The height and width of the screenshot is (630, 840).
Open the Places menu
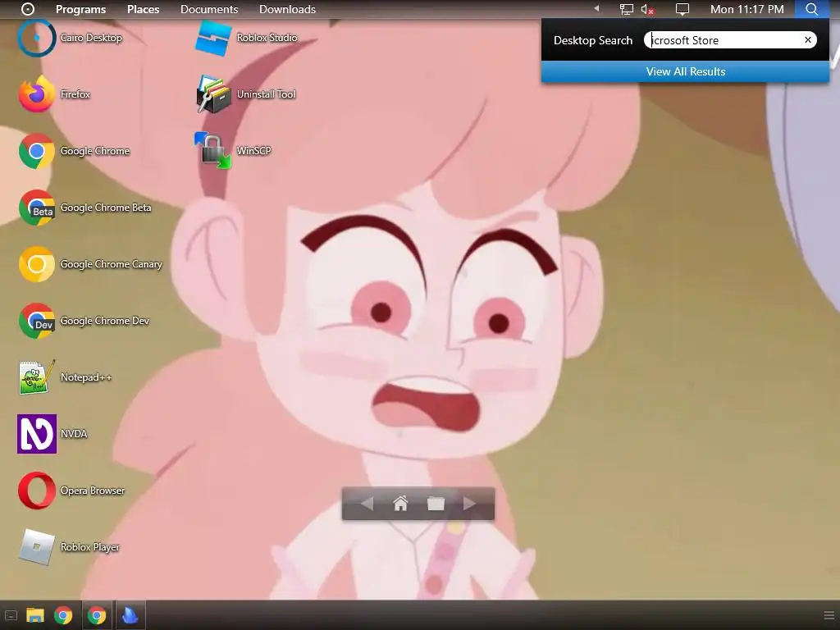tap(143, 9)
